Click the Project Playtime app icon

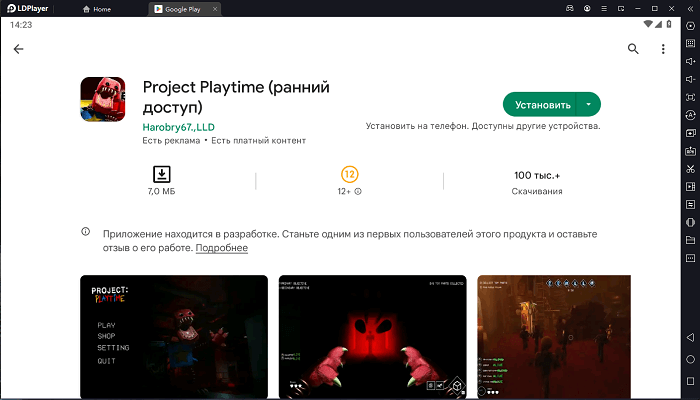coord(103,99)
